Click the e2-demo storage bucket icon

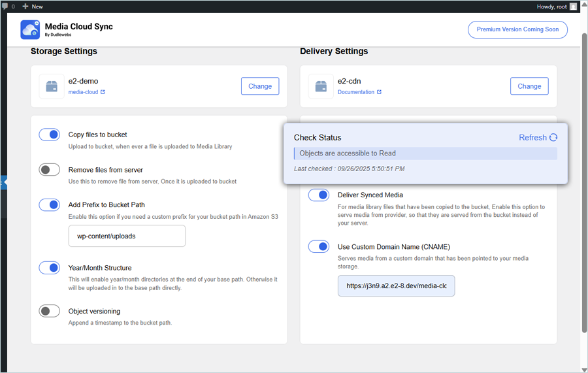52,86
